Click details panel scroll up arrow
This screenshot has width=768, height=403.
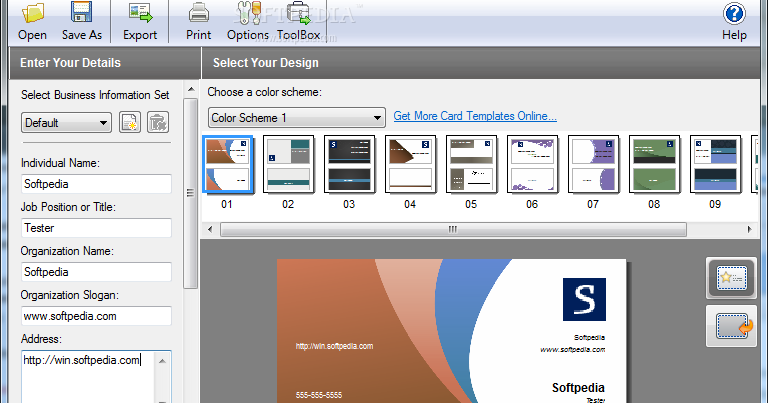191,90
